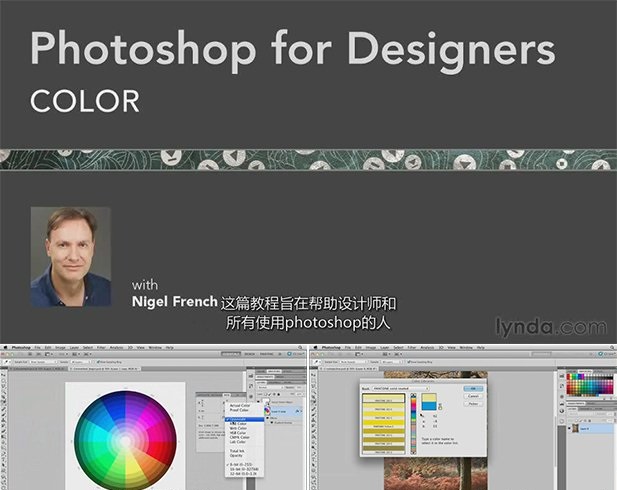
Task: Choose Lab Color in the popup menu
Action: pos(238,442)
